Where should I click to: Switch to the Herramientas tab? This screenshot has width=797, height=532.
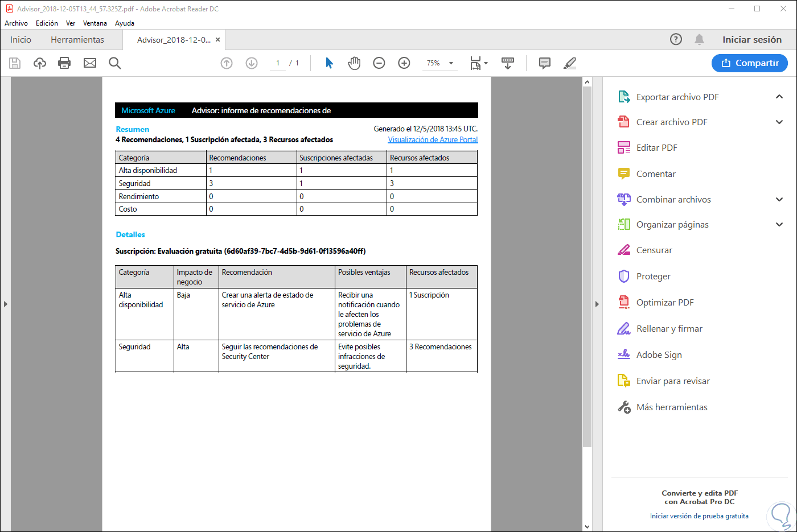point(77,40)
